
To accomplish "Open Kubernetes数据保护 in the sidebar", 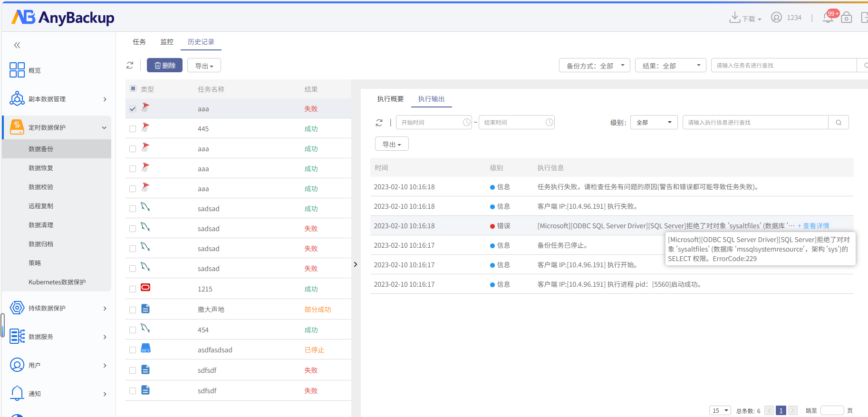I will [x=57, y=282].
